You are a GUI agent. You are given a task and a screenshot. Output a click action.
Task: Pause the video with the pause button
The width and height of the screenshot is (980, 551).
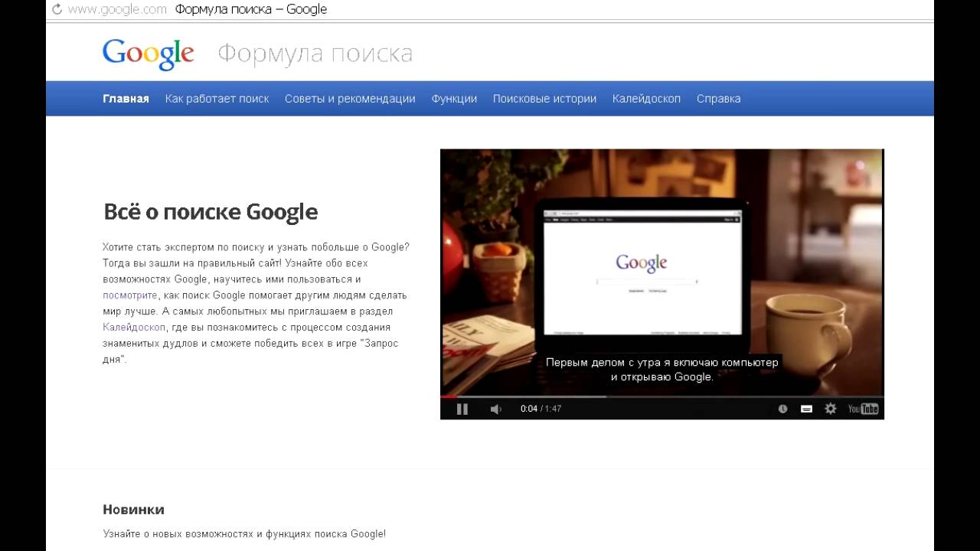tap(462, 409)
